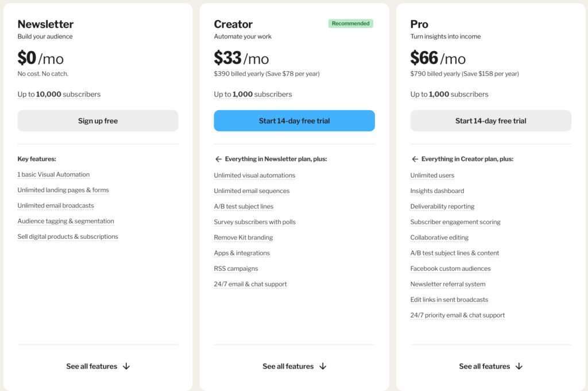The image size is (588, 391).
Task: Click the back arrow next to Everything in Newsletter plan
Action: (219, 158)
